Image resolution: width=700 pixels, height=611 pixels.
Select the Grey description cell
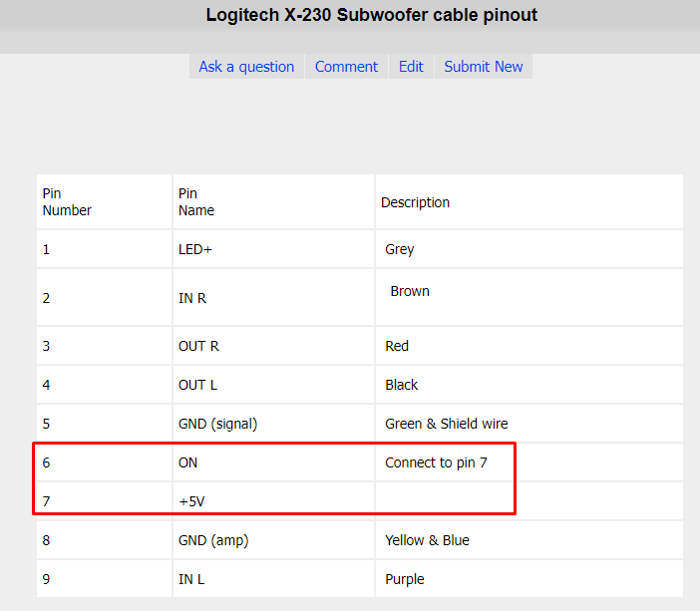click(529, 249)
